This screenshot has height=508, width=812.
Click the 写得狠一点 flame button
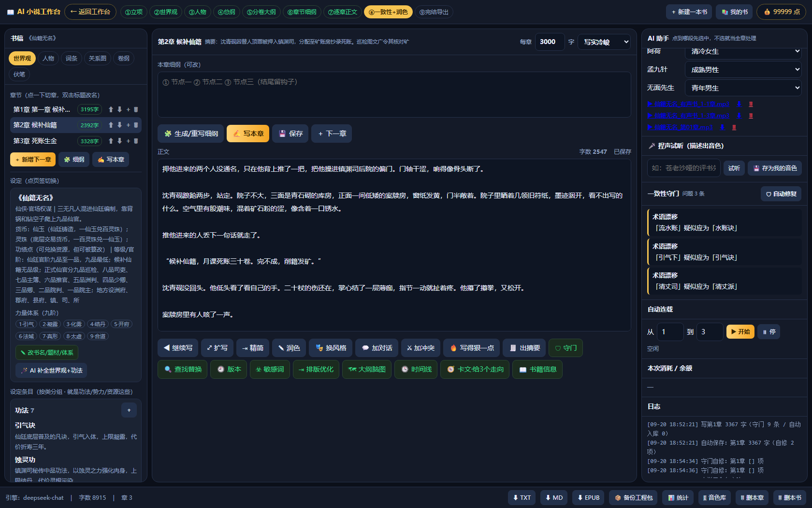coord(472,348)
